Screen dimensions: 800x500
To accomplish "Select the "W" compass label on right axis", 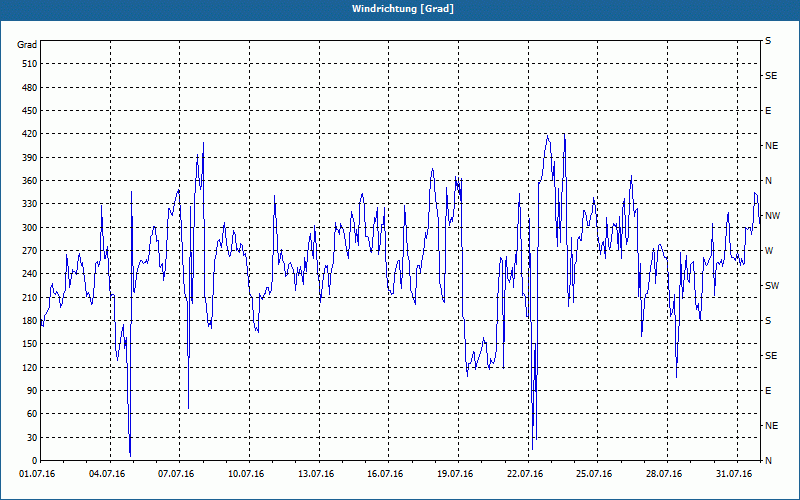I will (x=769, y=251).
